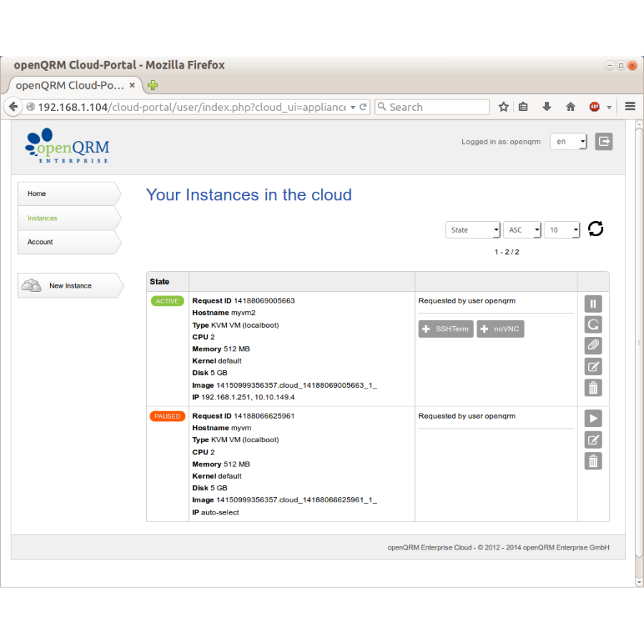Delete the paused myvm instance
Viewport: 644px width, 644px height.
pyautogui.click(x=592, y=461)
